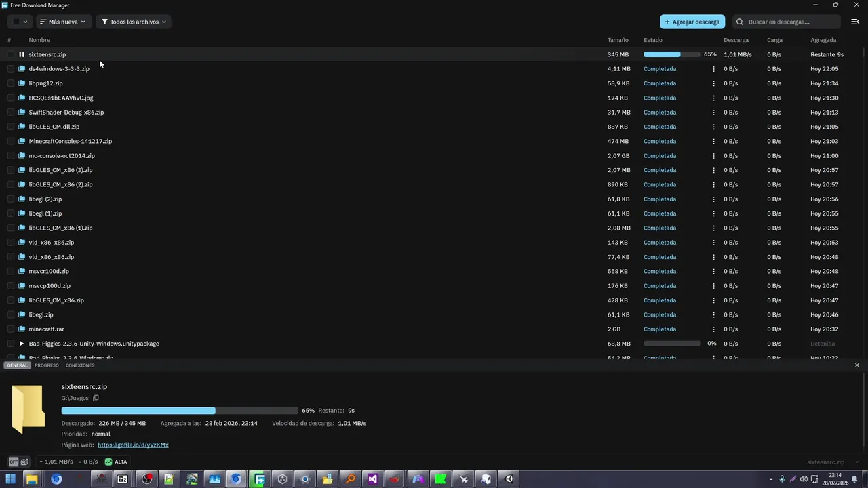Click Bad-Piggies unitypackage 0% progress bar
This screenshot has height=488, width=868.
click(671, 344)
